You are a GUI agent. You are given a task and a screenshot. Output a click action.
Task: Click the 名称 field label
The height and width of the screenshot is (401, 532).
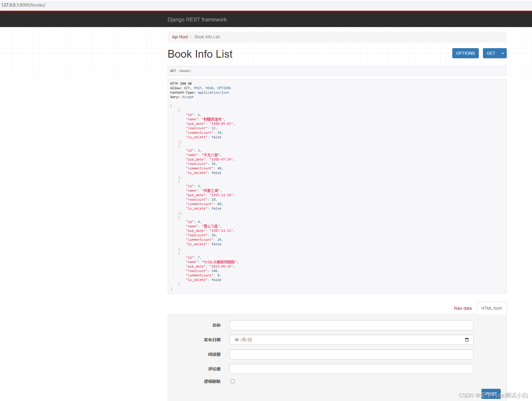click(x=216, y=325)
